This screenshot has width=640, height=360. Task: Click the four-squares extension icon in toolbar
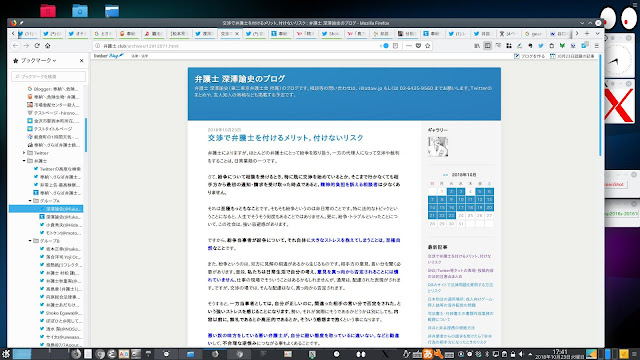pos(509,46)
